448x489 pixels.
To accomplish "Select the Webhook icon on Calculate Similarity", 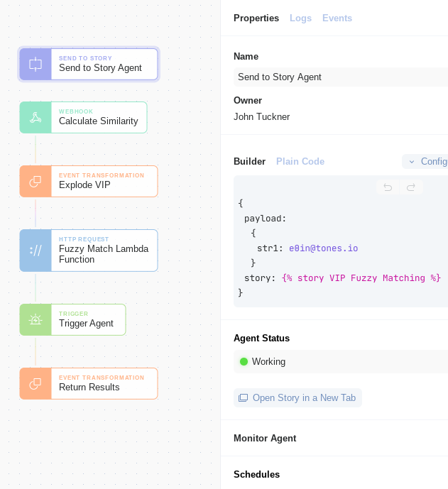I will [35, 118].
